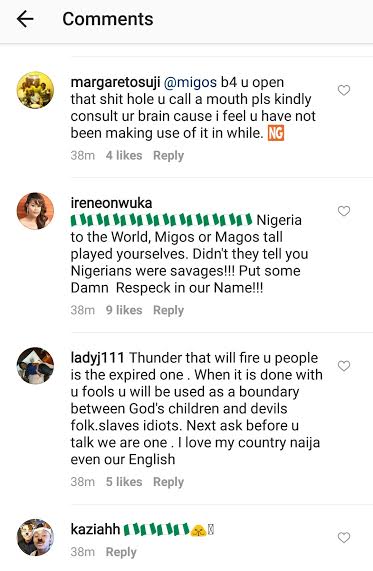373x571 pixels.
Task: Reply to ireneonwuka's comment
Action: pos(168,310)
